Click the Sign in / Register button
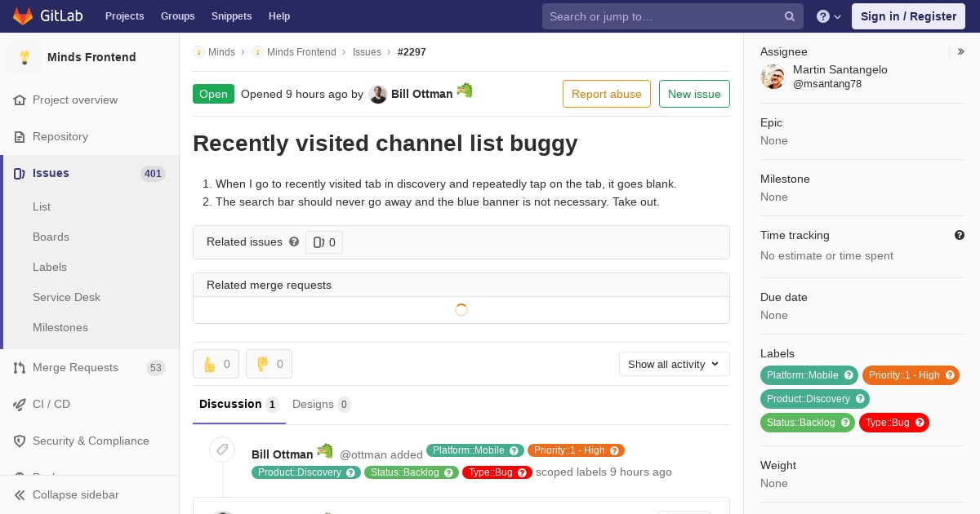Image resolution: width=980 pixels, height=514 pixels. point(908,16)
